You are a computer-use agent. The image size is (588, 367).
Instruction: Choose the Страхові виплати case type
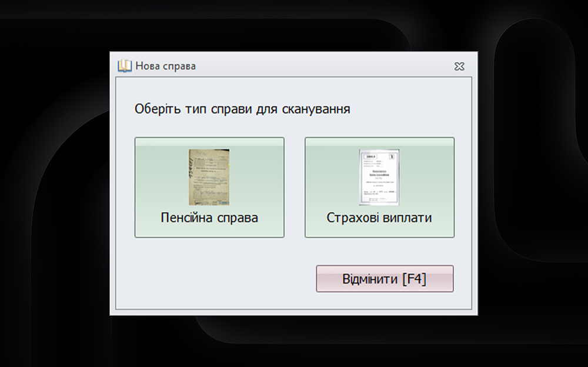click(379, 187)
